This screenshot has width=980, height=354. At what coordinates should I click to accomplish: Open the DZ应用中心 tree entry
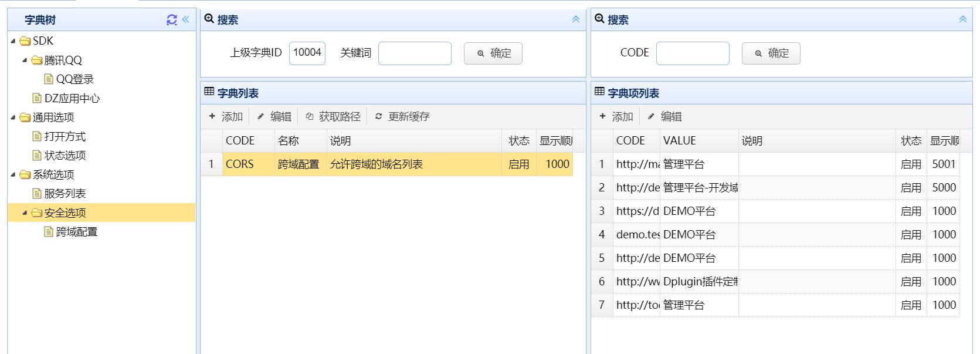click(x=72, y=98)
